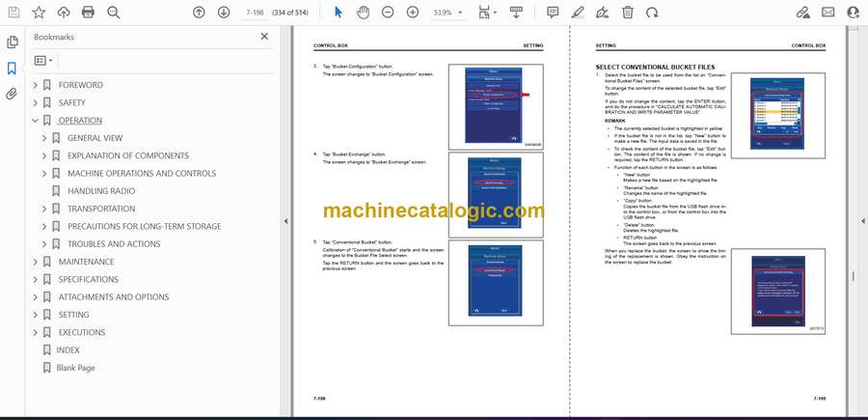Jump to the SETTING bookmark text
The width and height of the screenshot is (868, 420).
(x=73, y=315)
